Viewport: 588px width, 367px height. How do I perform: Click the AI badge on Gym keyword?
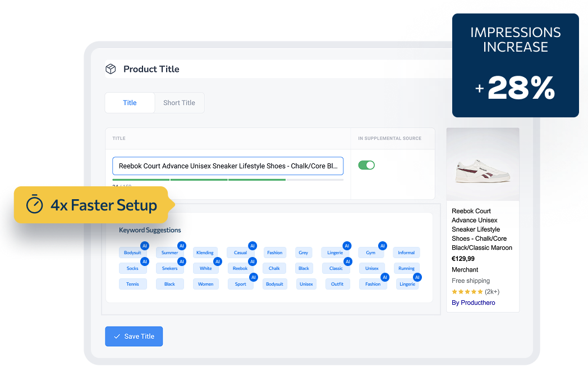pyautogui.click(x=383, y=246)
